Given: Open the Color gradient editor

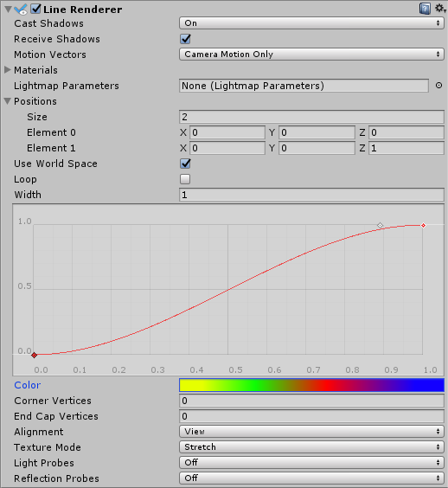Looking at the screenshot, I should point(311,385).
